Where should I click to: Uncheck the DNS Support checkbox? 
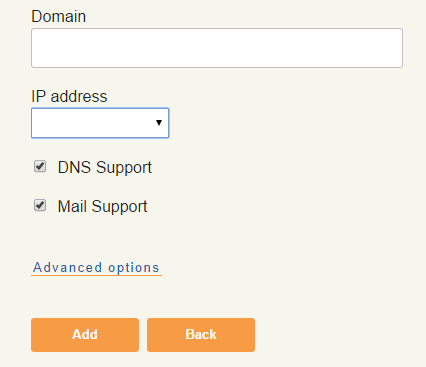[40, 166]
